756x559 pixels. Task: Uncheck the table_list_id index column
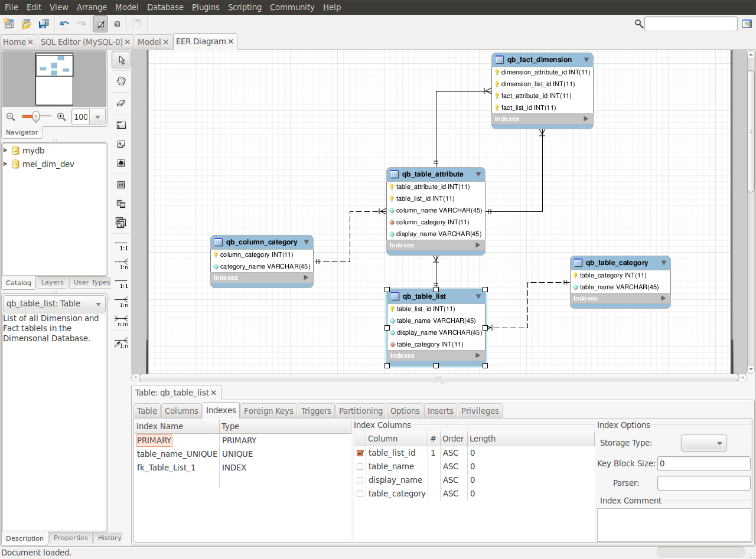pyautogui.click(x=360, y=453)
